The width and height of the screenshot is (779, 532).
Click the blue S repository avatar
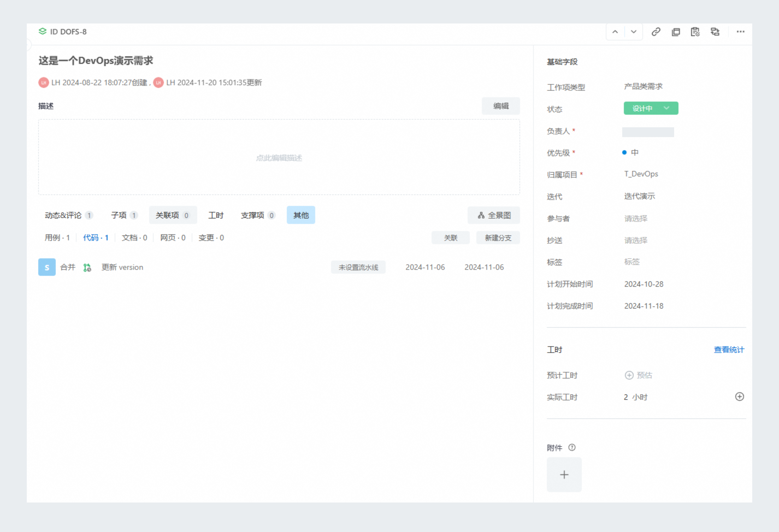47,267
